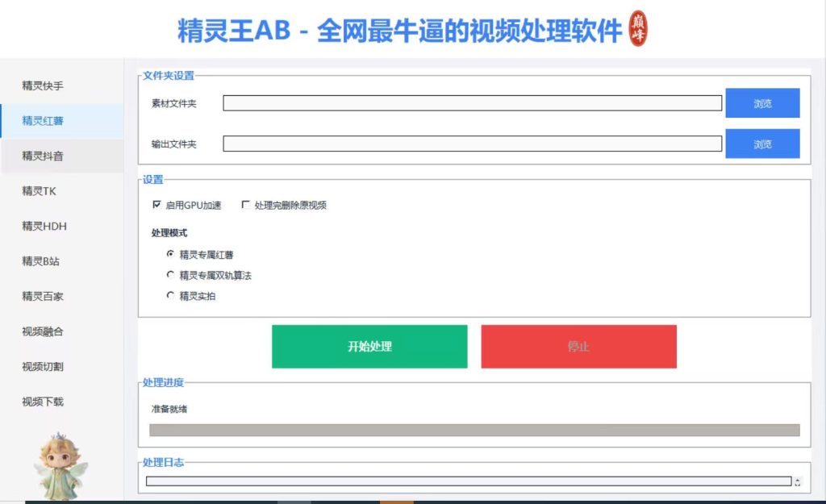This screenshot has height=504, width=826.
Task: Start processing with the green 开始处理 button
Action: 369,347
